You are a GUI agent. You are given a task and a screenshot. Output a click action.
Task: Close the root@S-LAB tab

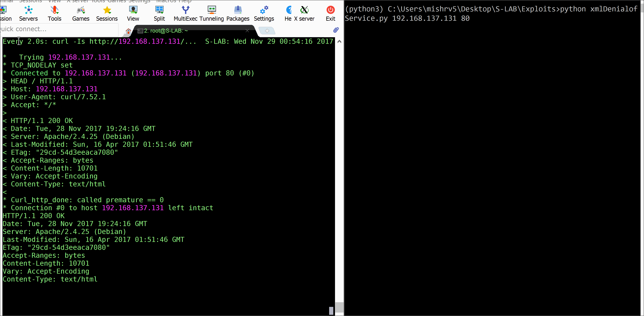click(247, 30)
